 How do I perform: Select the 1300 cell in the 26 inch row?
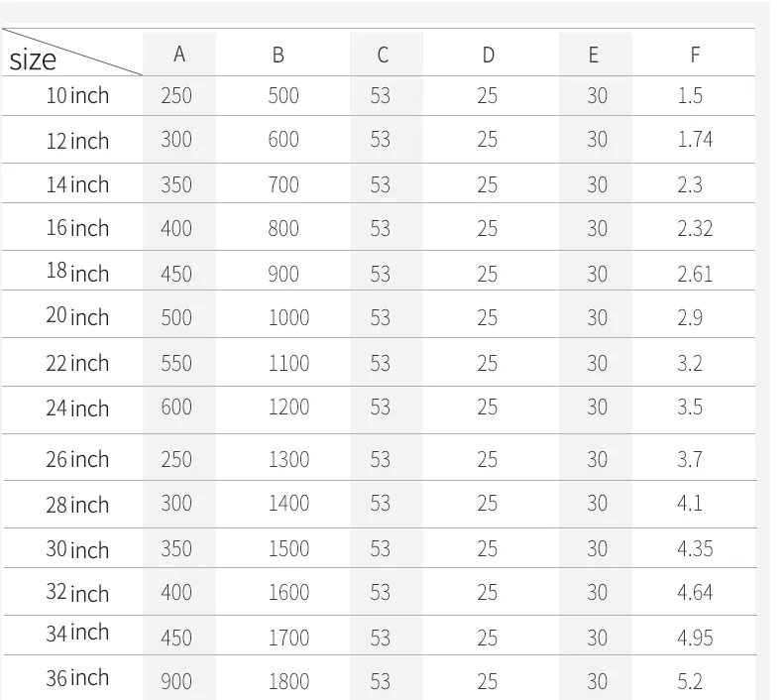288,459
